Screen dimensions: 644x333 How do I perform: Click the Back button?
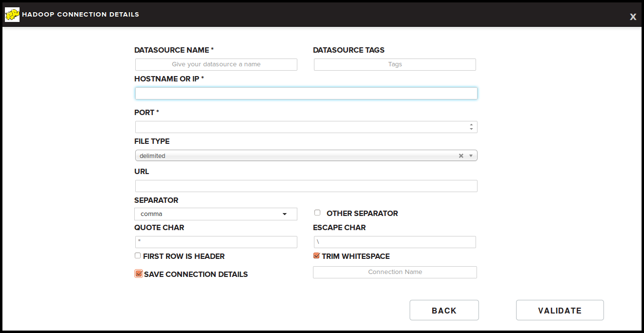pos(444,310)
